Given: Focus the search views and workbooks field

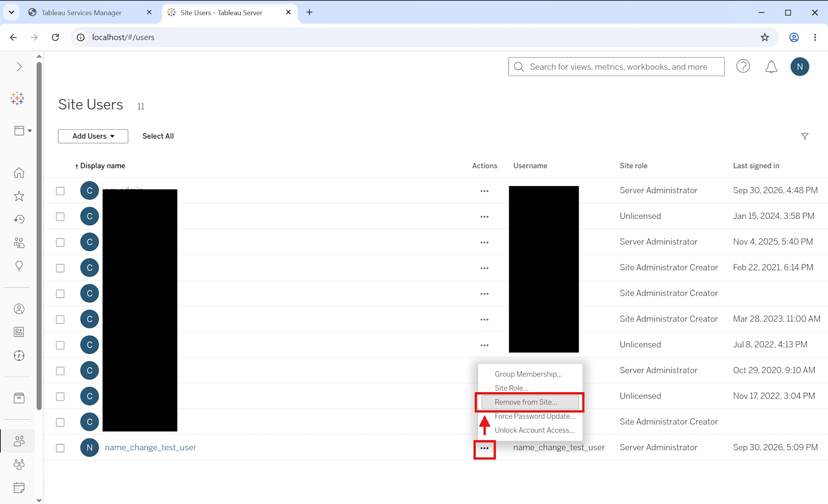Looking at the screenshot, I should [616, 67].
